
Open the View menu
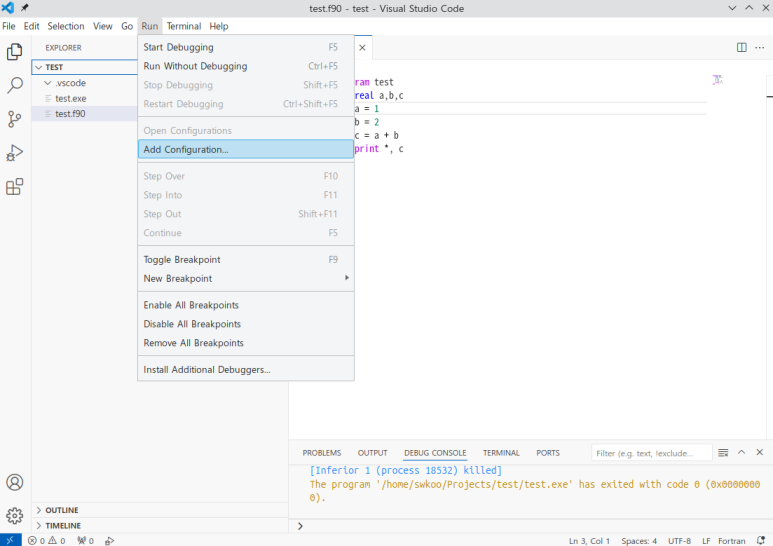(x=103, y=26)
